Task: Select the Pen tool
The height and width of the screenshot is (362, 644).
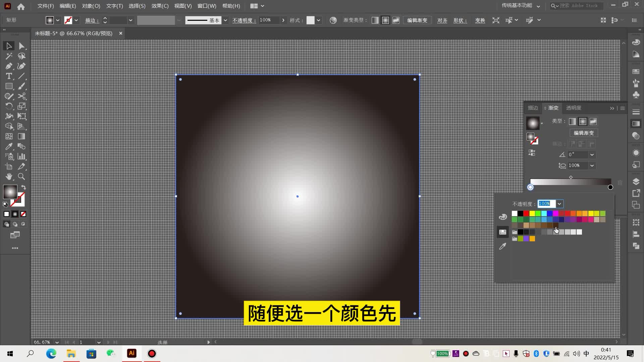Action: (9, 66)
